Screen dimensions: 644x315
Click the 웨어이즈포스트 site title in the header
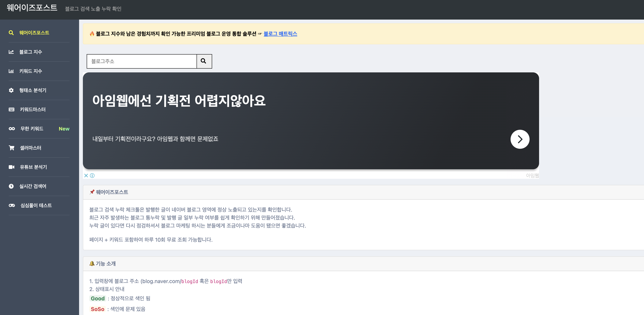pyautogui.click(x=32, y=8)
